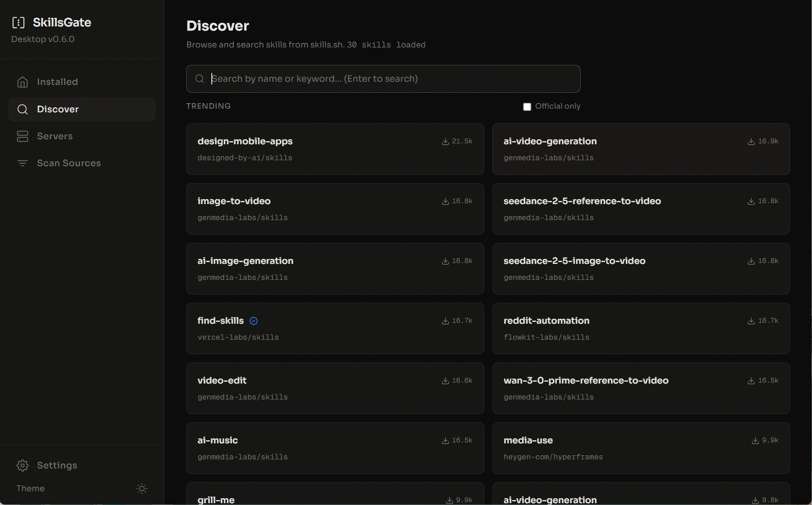Click the verified badge beside find-skills
This screenshot has width=812, height=505.
click(254, 321)
